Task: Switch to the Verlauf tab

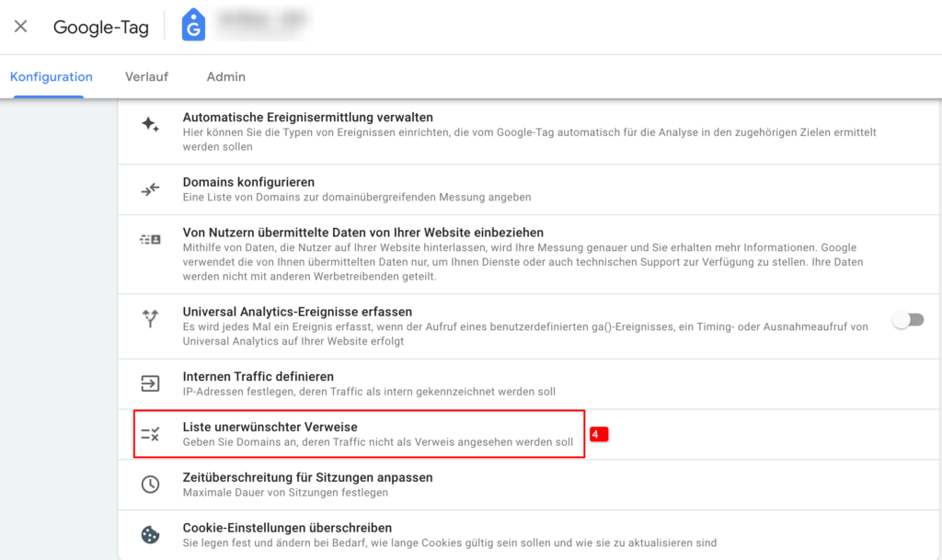Action: point(146,77)
